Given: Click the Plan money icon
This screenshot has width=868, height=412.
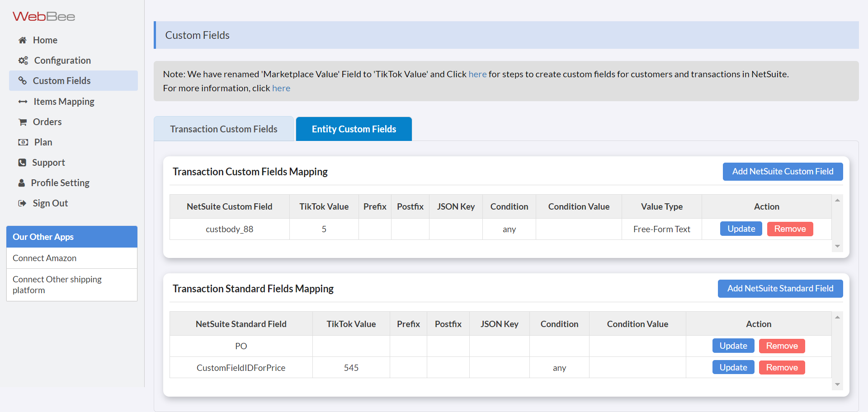Looking at the screenshot, I should 23,142.
